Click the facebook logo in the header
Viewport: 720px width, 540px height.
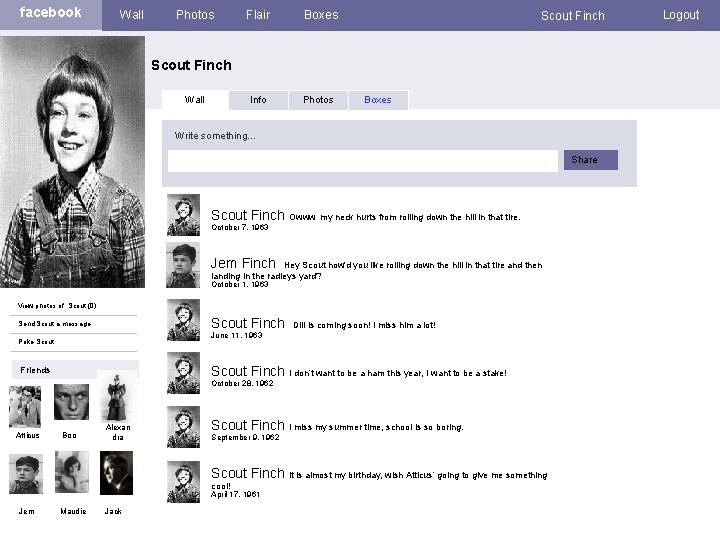(x=51, y=12)
